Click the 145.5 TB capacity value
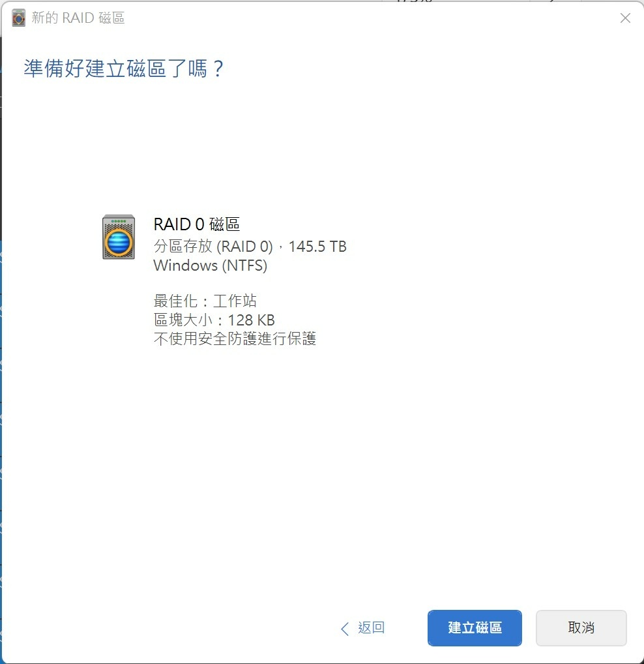 317,247
